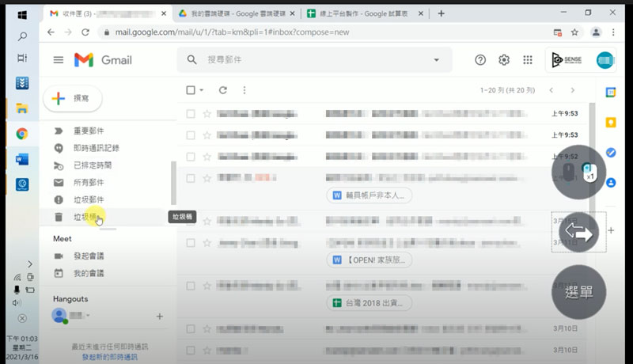Viewport: 633px width, 364px height.
Task: Open Windows Start menu
Action: click(22, 15)
